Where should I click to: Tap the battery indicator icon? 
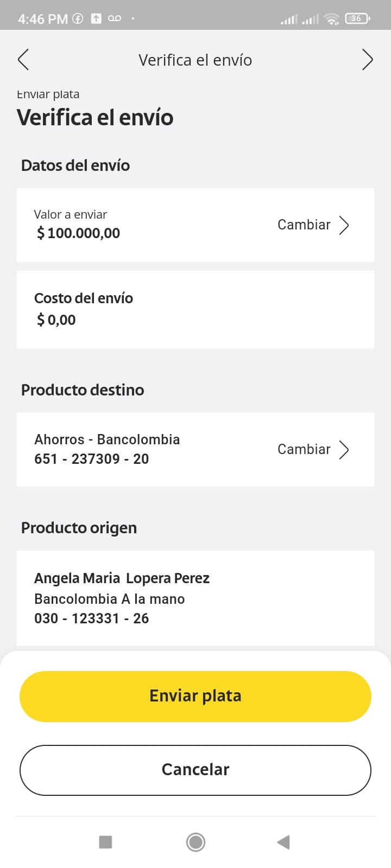(357, 18)
